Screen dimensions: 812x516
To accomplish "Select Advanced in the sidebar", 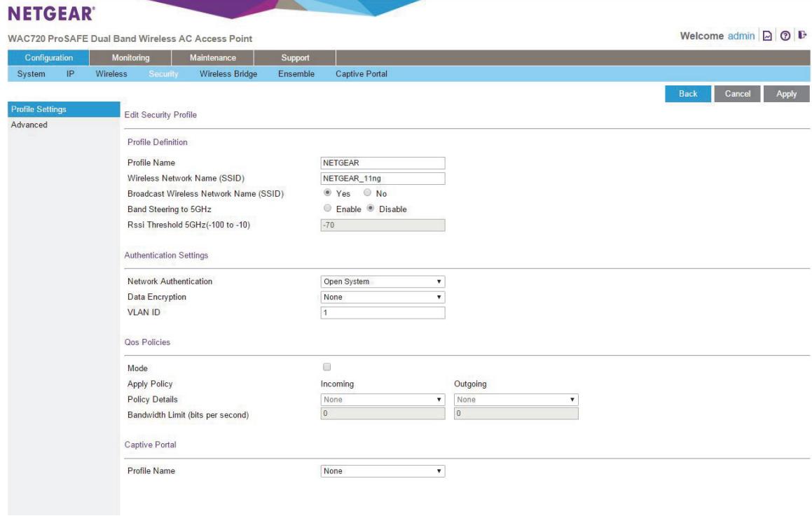I will tap(29, 125).
